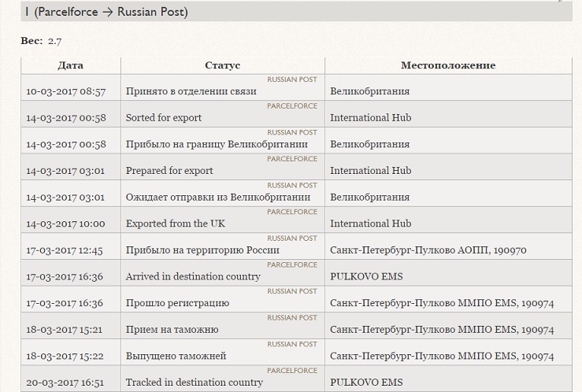The width and height of the screenshot is (582, 392).
Task: Select the date in the 'Sorted for export' row
Action: 66,118
